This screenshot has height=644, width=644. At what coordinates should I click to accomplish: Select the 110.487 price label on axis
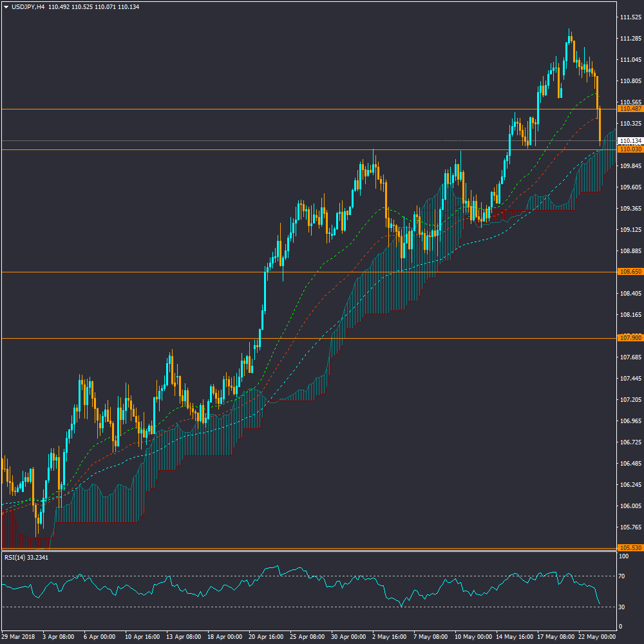pos(630,109)
